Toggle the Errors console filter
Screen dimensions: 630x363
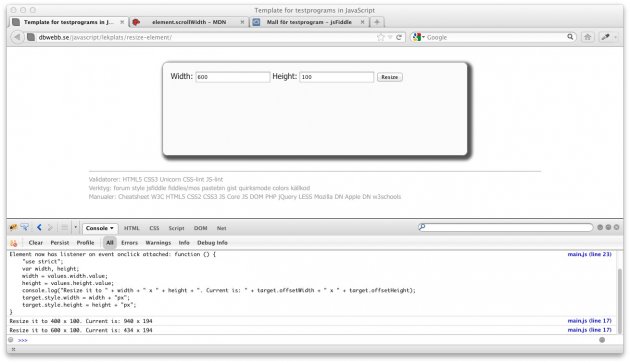tap(129, 243)
